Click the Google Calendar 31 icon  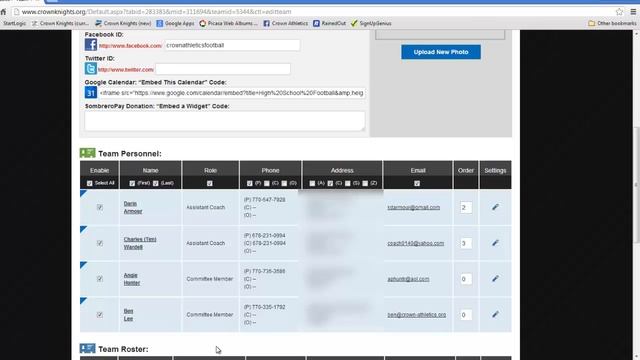coord(91,93)
